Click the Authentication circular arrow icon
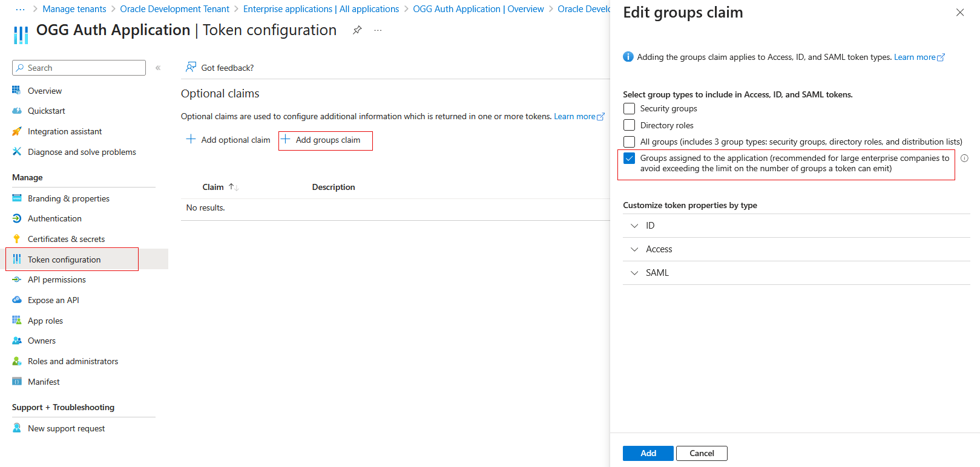 coord(17,218)
